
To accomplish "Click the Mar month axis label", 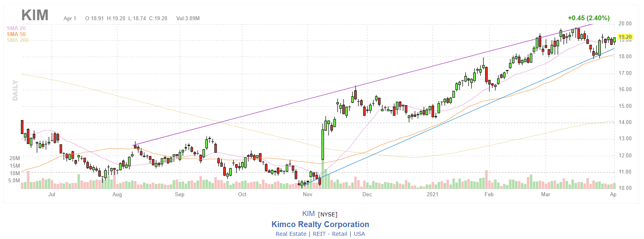I will [546, 195].
